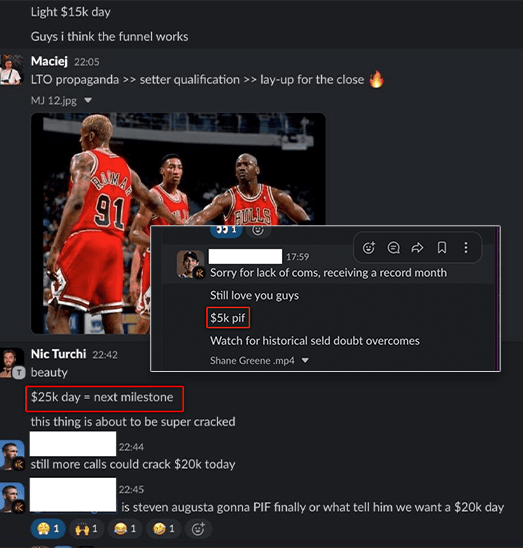Collapse the MJ 12.jpg attachment

click(x=88, y=101)
